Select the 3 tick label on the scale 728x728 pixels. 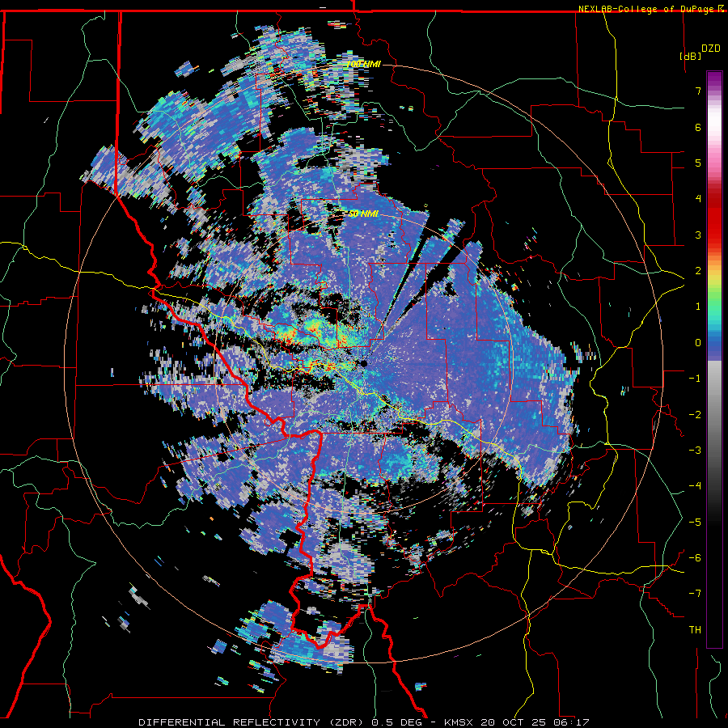coord(698,235)
